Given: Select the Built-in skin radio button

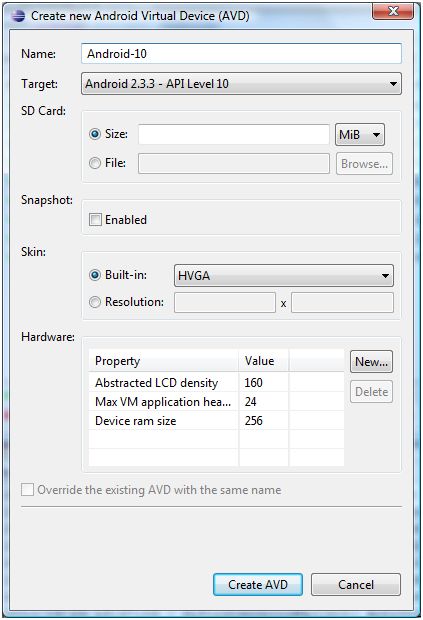Looking at the screenshot, I should [95, 275].
